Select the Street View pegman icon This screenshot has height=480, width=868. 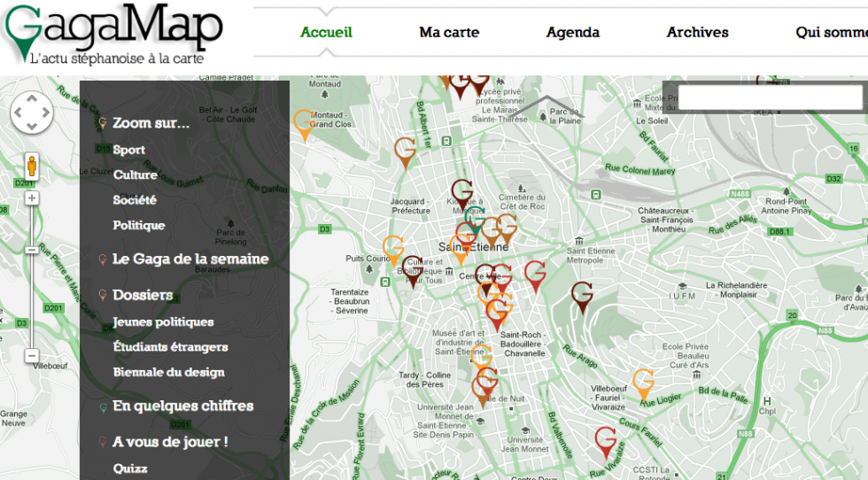point(32,166)
